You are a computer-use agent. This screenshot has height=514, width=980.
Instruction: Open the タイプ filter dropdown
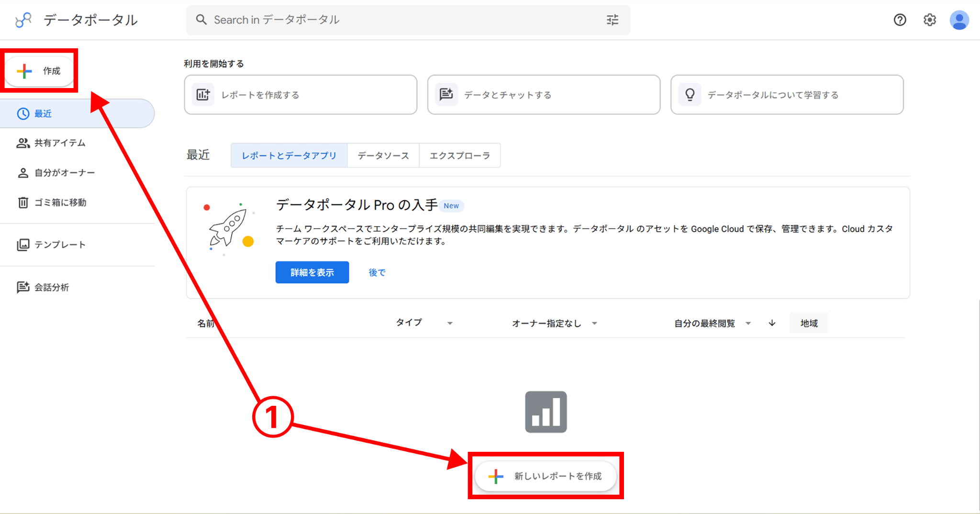[424, 323]
